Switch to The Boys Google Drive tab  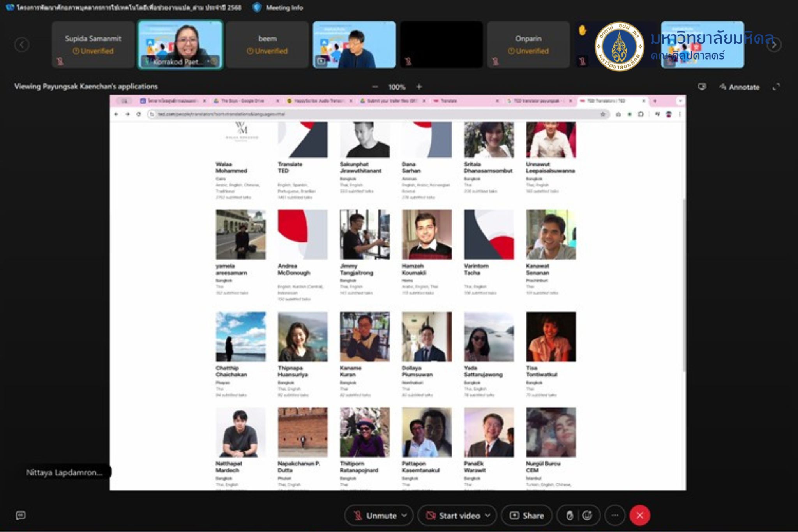click(246, 101)
